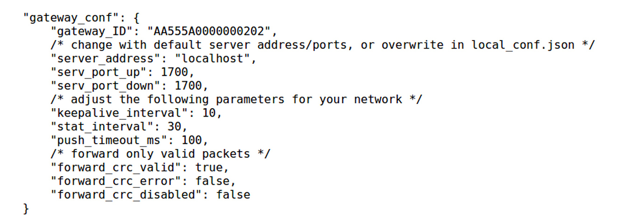The image size is (644, 221).
Task: Click the "forward only valid packets" comment
Action: click(160, 153)
